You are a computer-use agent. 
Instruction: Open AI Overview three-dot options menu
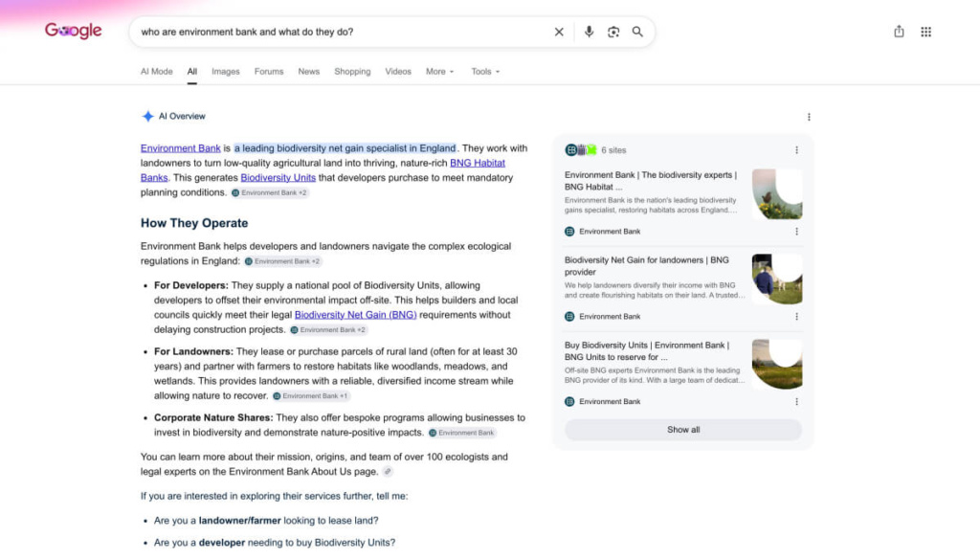(809, 117)
